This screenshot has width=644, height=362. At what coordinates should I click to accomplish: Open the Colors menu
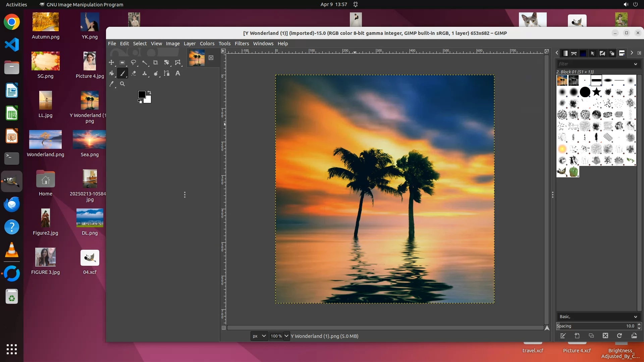207,44
